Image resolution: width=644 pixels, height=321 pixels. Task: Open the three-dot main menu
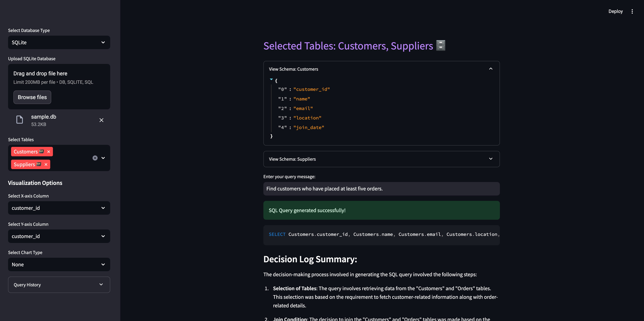pos(632,11)
